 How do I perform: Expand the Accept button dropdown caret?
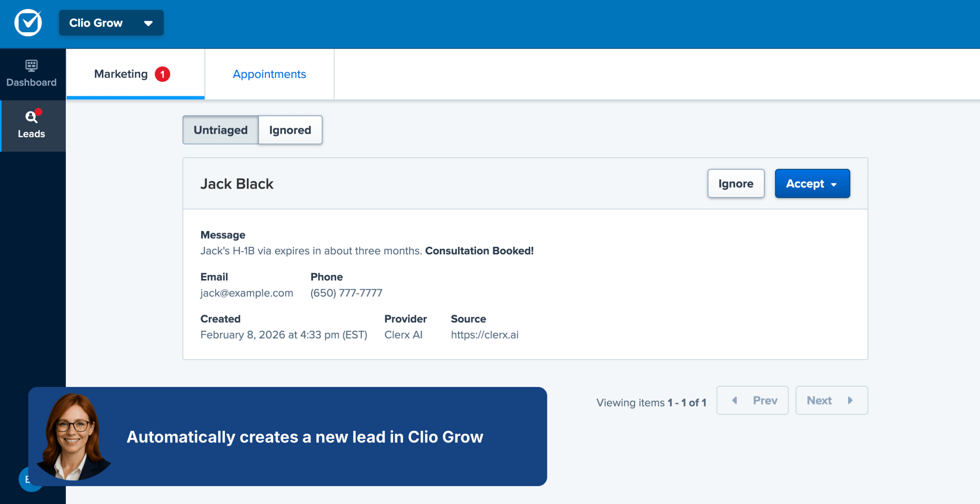point(834,184)
